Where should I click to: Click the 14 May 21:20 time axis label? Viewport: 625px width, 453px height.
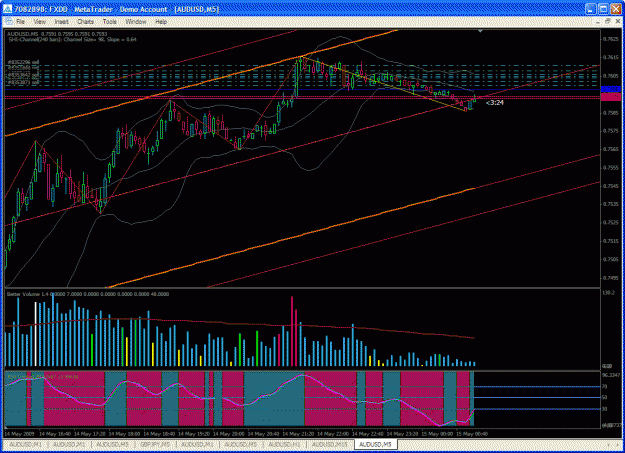coord(299,434)
